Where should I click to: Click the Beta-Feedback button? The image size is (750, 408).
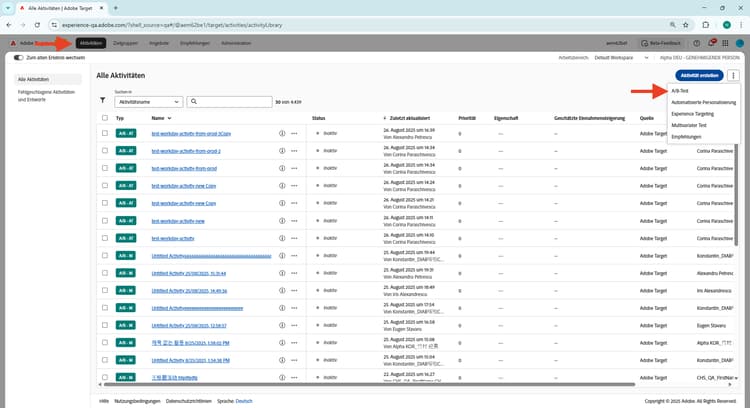[662, 43]
